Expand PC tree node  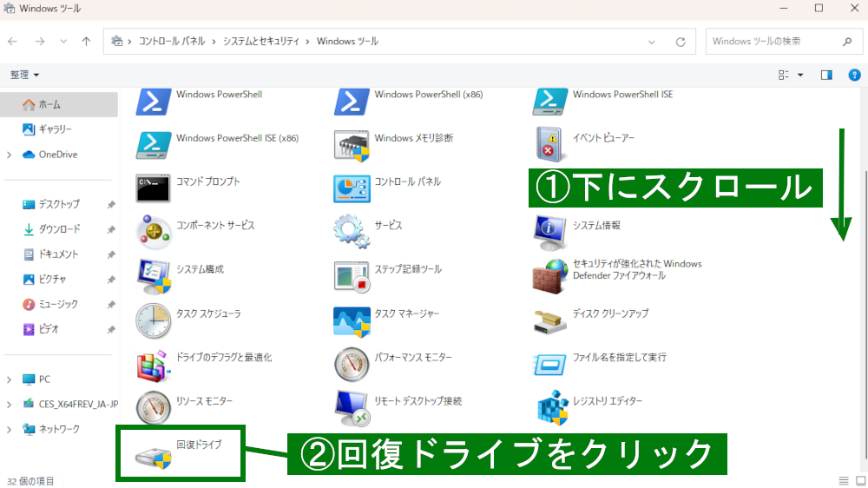(x=9, y=379)
